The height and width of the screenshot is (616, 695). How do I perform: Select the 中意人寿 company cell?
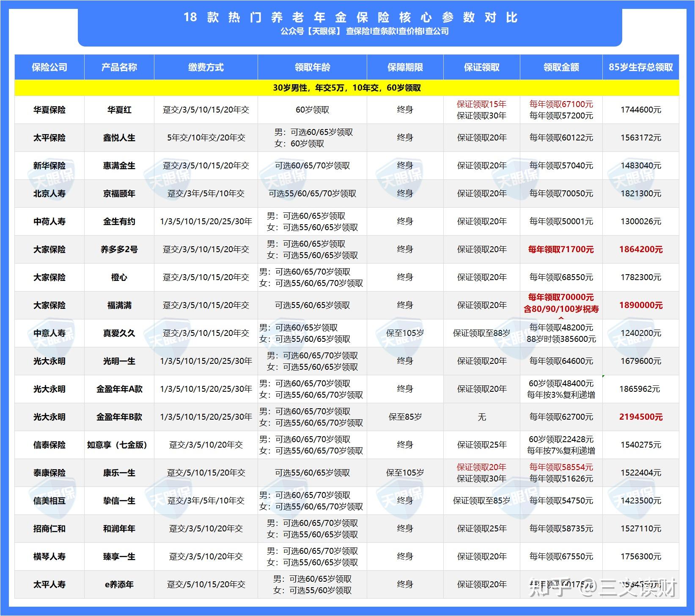click(x=49, y=333)
